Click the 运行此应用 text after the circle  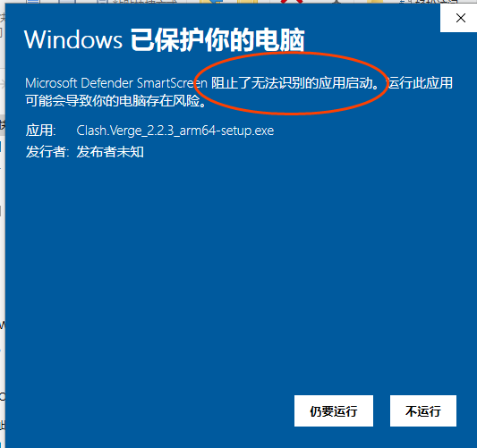click(x=421, y=83)
